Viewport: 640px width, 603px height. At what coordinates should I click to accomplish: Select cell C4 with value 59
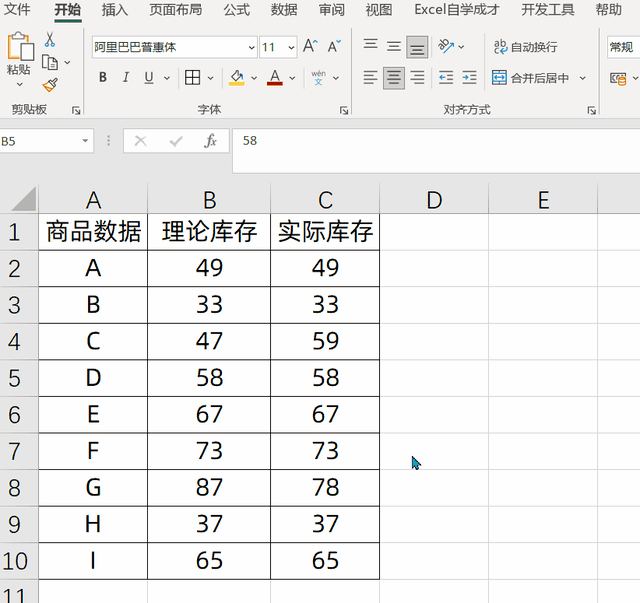(325, 341)
